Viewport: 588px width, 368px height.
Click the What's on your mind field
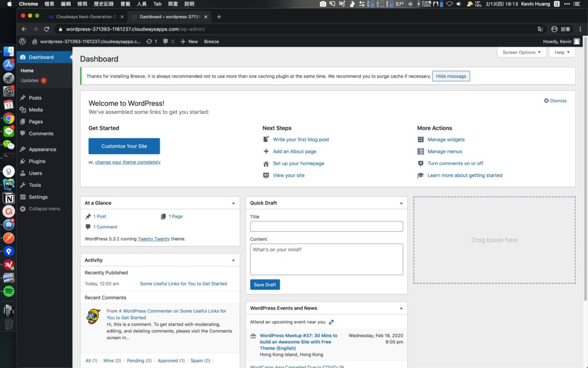[327, 259]
